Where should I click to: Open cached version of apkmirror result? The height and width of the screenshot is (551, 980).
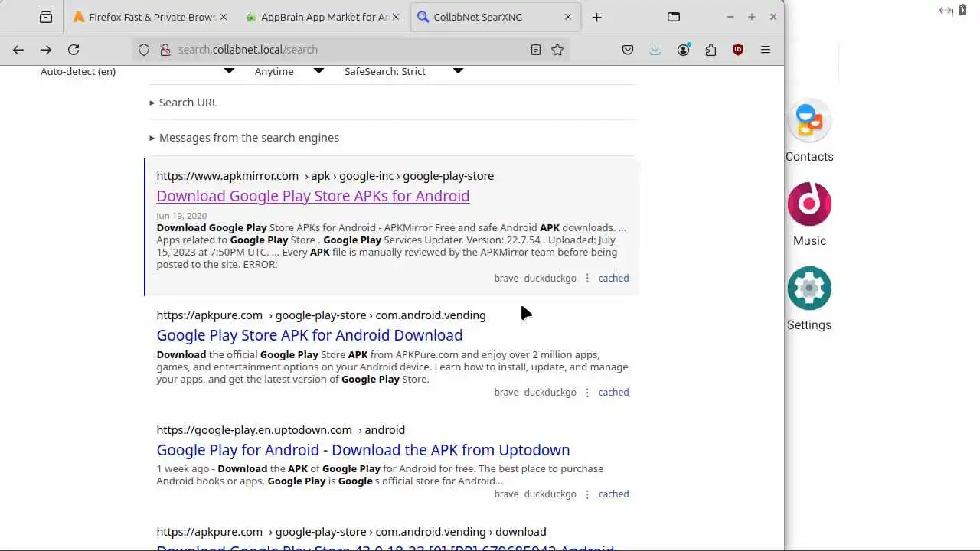click(x=613, y=279)
